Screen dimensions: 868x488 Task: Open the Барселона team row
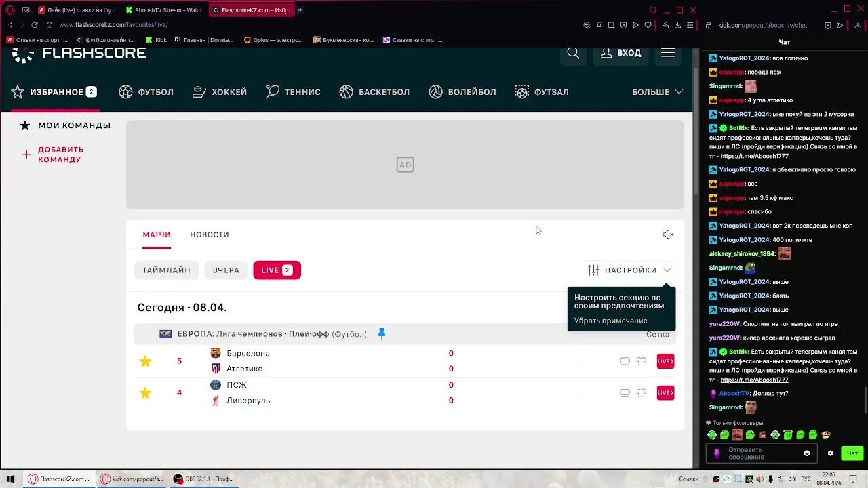pos(248,353)
